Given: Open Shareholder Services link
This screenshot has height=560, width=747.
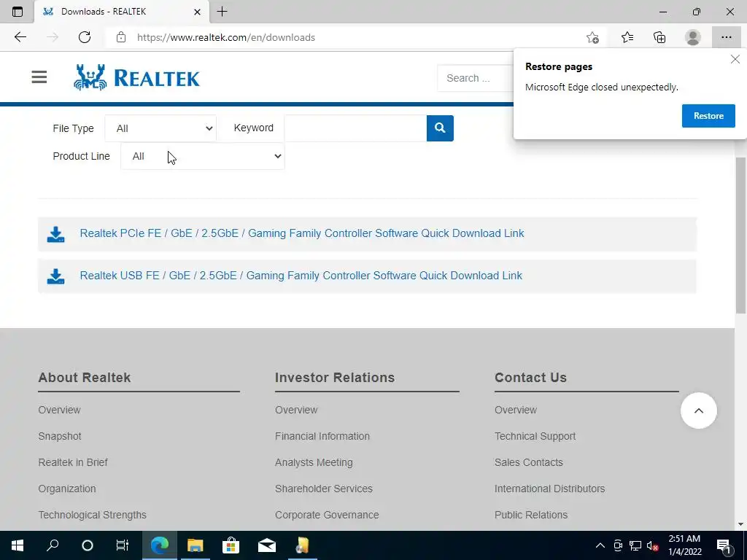Looking at the screenshot, I should coord(323,489).
